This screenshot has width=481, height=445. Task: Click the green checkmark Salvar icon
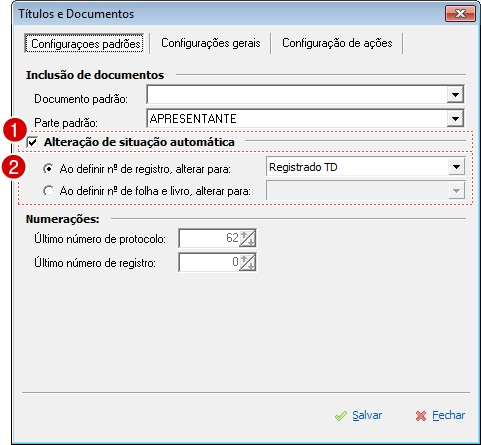[341, 416]
